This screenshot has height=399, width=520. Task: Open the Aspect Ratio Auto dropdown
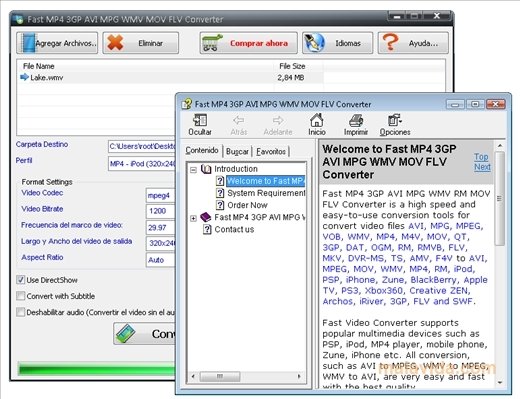coord(161,260)
